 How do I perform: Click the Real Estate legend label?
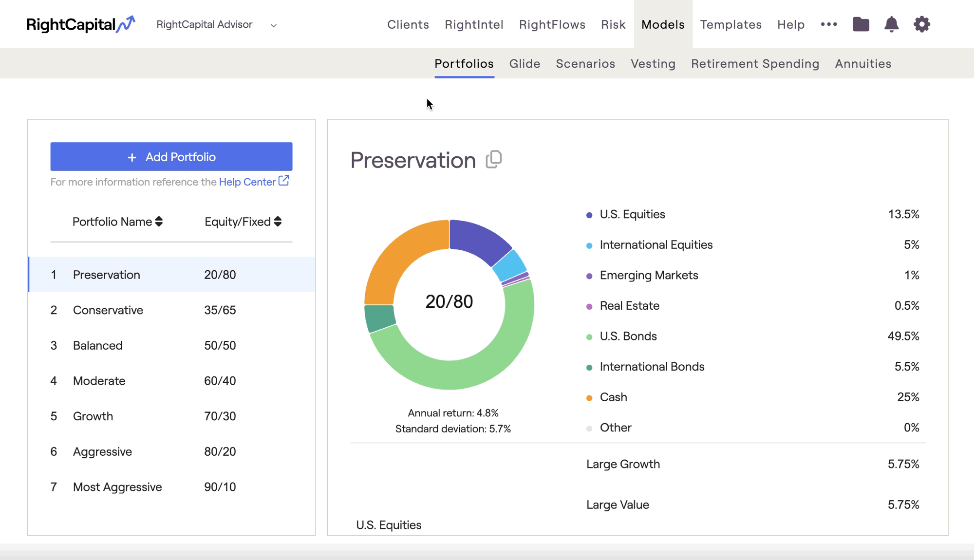pos(629,306)
